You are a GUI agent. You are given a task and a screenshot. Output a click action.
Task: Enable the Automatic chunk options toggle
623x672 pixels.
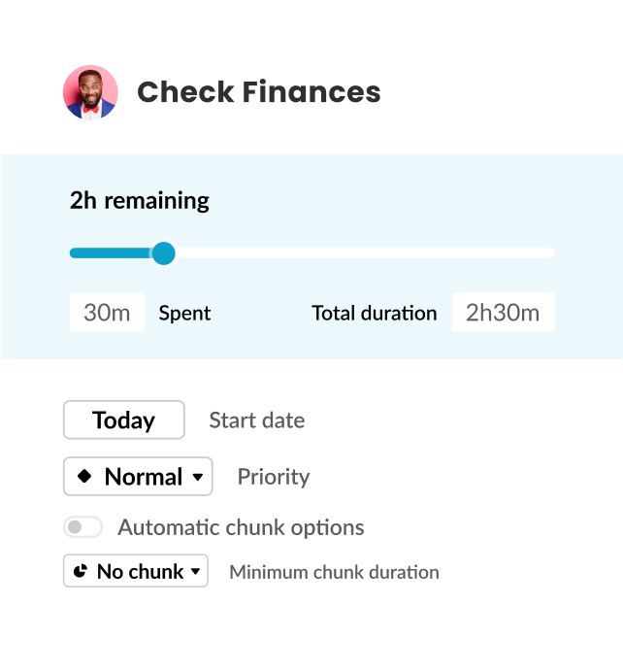(x=82, y=527)
